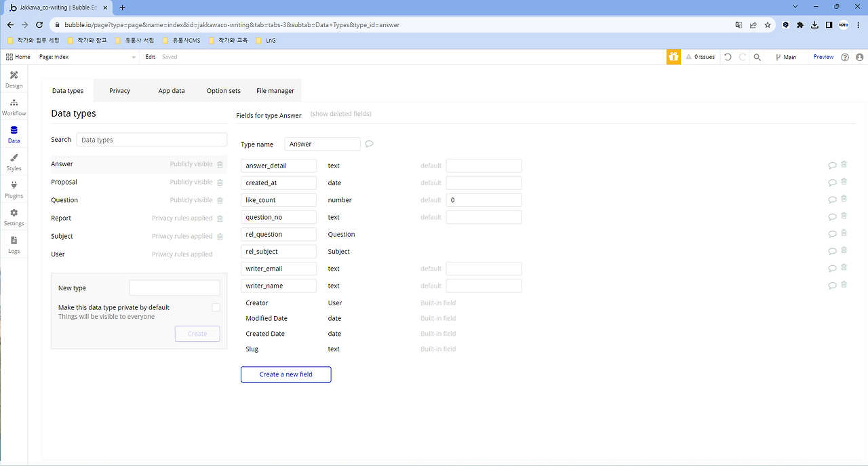This screenshot has width=868, height=466.
Task: Click the like_count default value field
Action: pos(484,200)
